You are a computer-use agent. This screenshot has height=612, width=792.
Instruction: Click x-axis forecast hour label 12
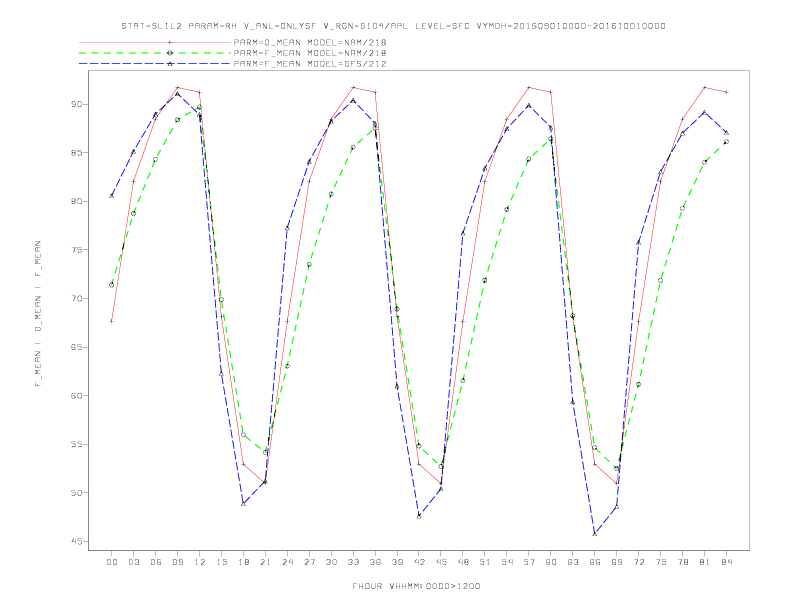200,562
